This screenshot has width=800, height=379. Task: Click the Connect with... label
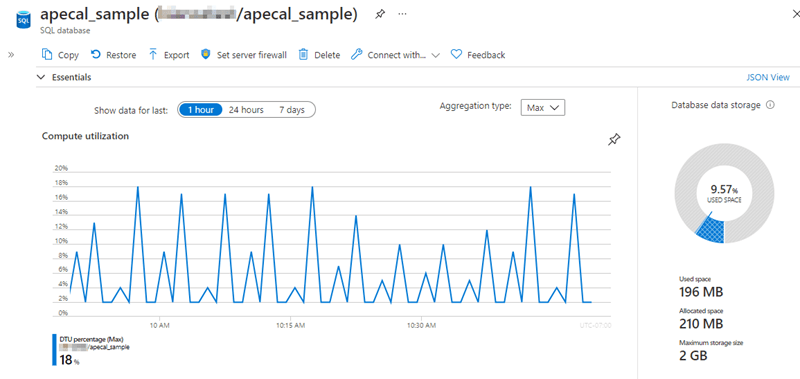click(396, 55)
